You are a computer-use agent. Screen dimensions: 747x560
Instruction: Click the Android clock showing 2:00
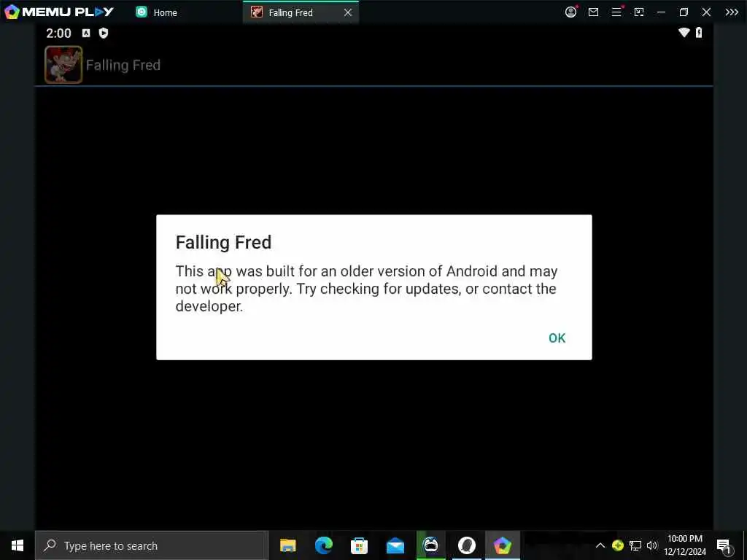coord(58,34)
